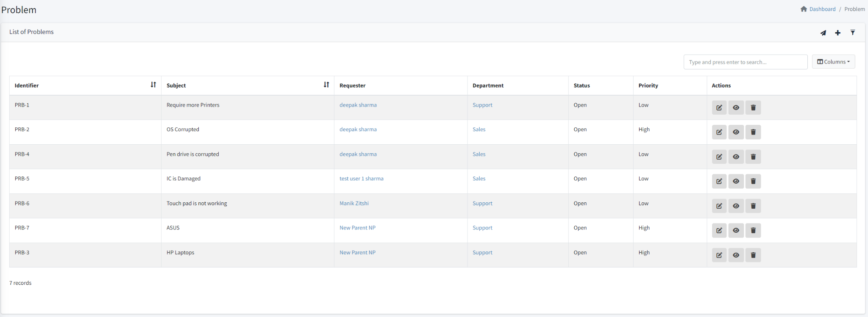The height and width of the screenshot is (317, 868).
Task: Edit the Touch pad is not working problem
Action: pos(719,206)
